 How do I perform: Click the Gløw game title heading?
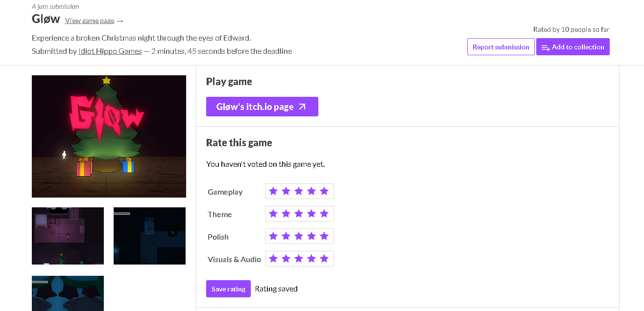pyautogui.click(x=46, y=19)
